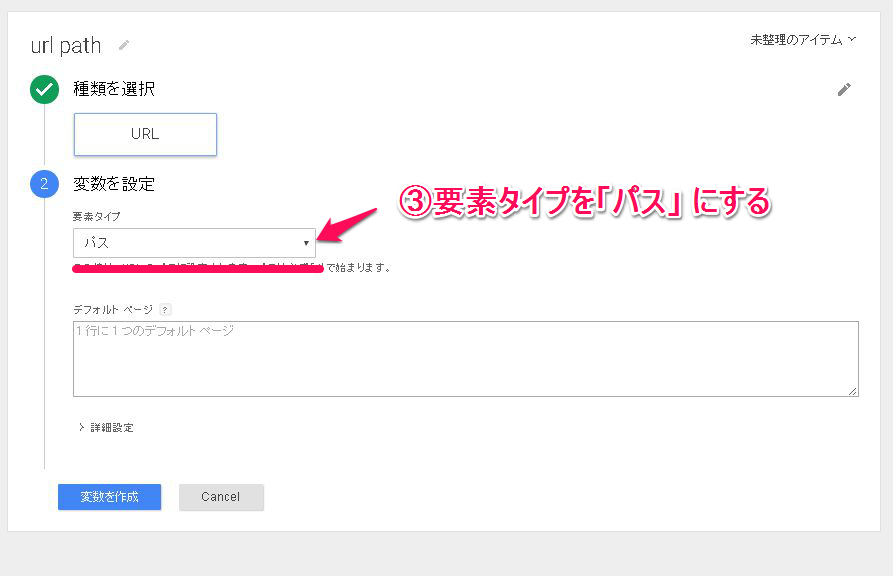The image size is (893, 576).
Task: Expand the 詳細設定 section
Action: click(x=106, y=427)
